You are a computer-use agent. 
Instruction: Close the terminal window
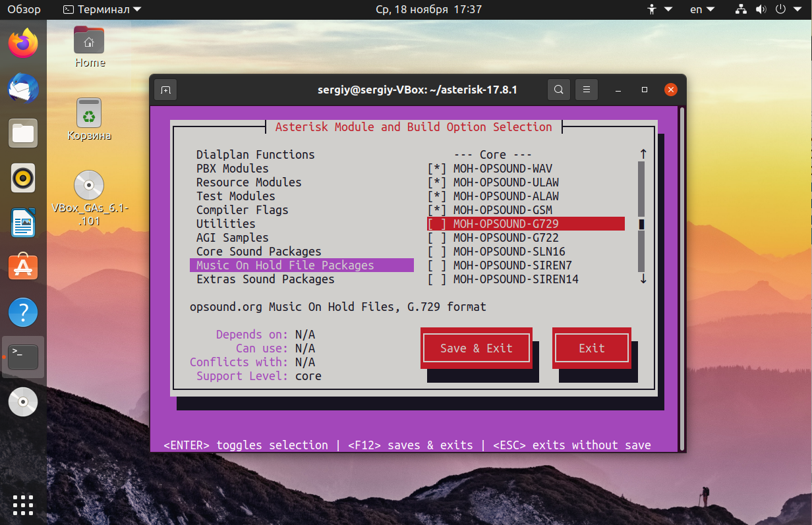pyautogui.click(x=671, y=90)
